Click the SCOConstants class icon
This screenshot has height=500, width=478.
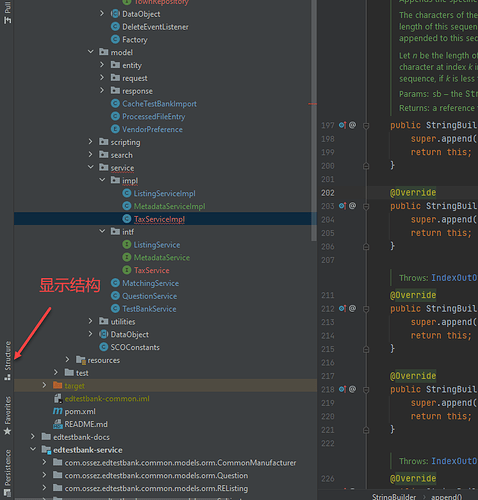(x=104, y=347)
